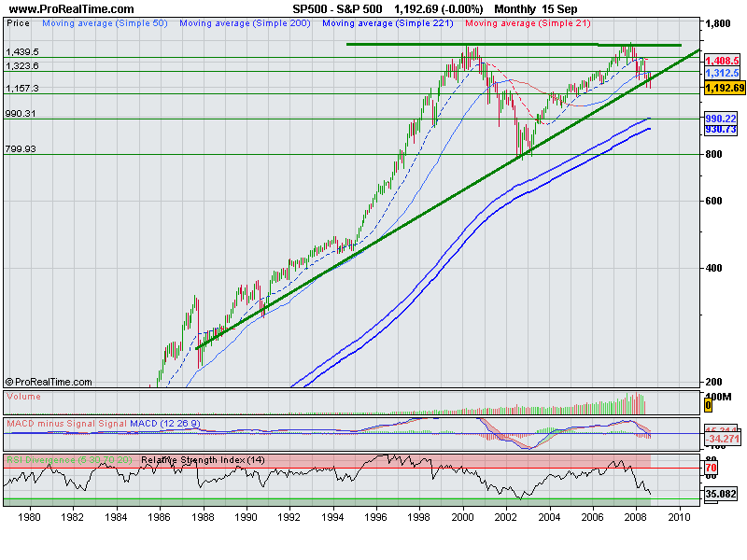This screenshot has height=560, width=747.
Task: Click the 600 price axis tick
Action: (713, 201)
